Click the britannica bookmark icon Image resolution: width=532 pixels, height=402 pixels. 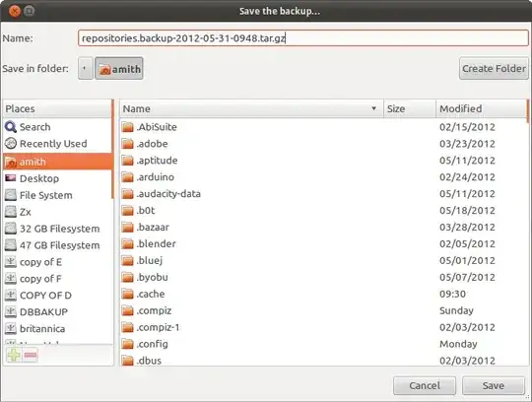coord(11,328)
